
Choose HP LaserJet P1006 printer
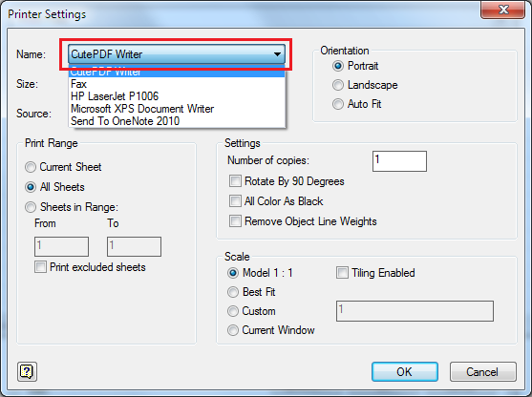coord(177,96)
